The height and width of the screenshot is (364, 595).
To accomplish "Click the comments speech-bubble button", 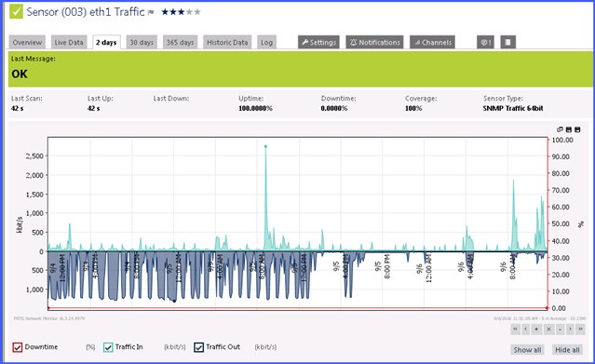I will [485, 42].
